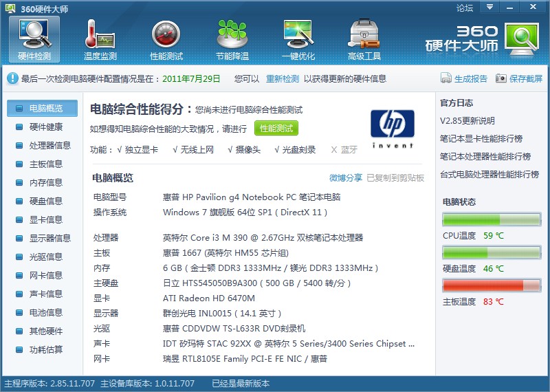Select 电脑概览 in the sidebar

coord(42,108)
